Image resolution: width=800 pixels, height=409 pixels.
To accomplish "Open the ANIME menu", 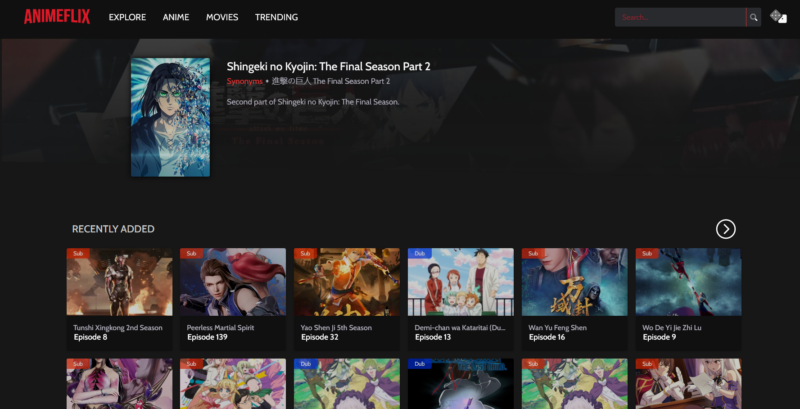I will tap(176, 17).
